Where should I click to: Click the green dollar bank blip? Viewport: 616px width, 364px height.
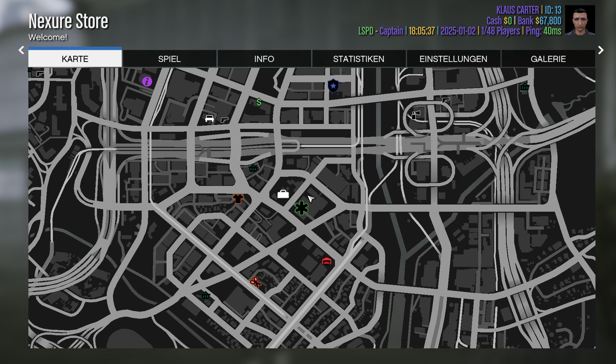pyautogui.click(x=259, y=102)
